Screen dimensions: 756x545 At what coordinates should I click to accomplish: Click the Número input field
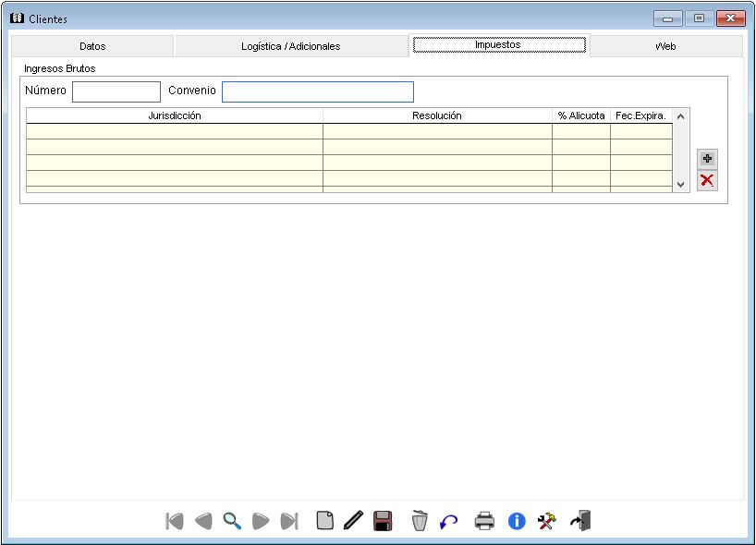[116, 91]
